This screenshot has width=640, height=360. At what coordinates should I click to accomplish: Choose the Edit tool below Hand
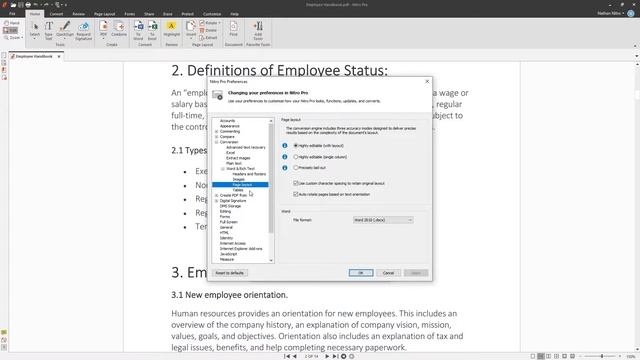(x=11, y=30)
